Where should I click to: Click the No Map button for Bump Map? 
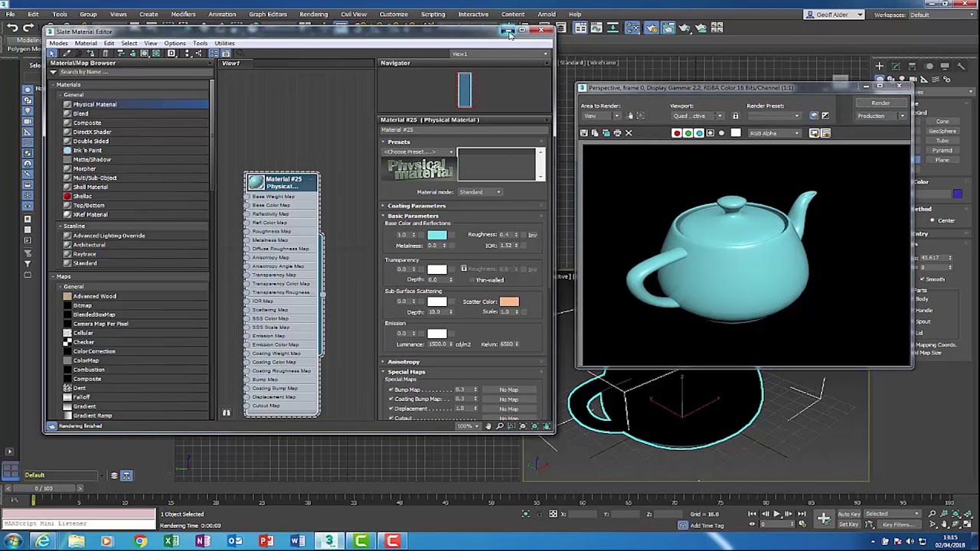[508, 390]
